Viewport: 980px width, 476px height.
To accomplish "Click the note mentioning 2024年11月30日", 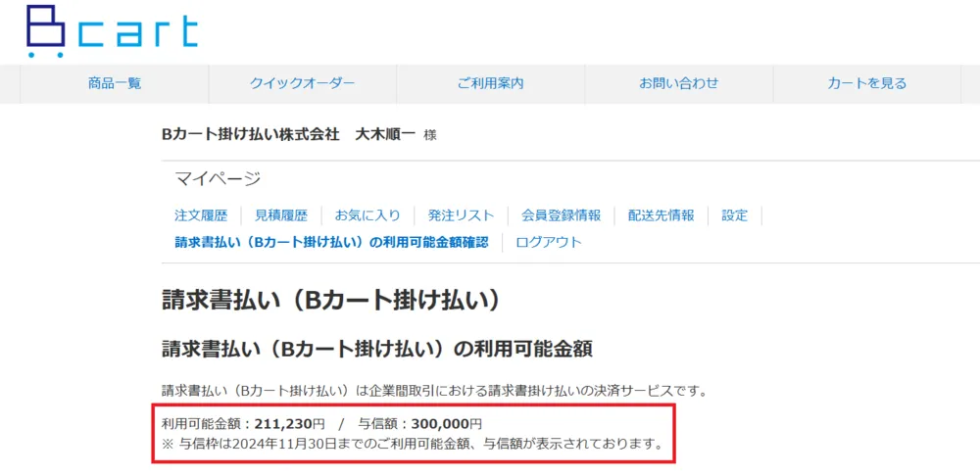I will 412,446.
